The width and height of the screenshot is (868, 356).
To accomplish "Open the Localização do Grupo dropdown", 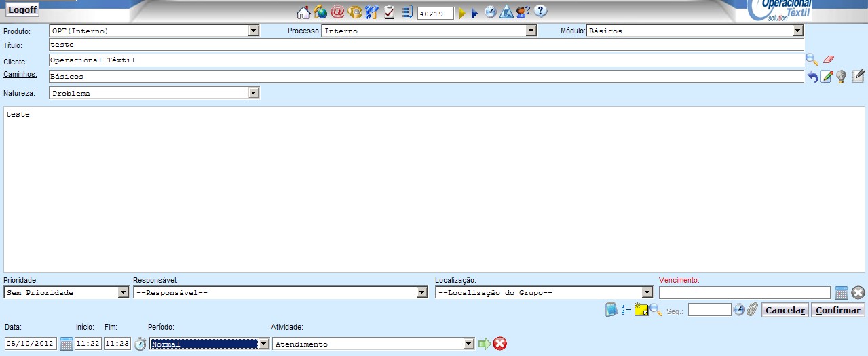I will [x=544, y=292].
